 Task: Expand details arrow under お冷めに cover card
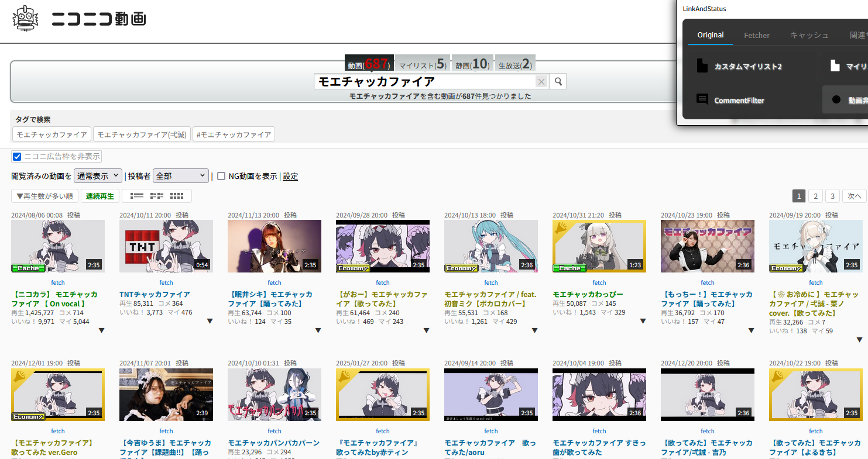(859, 340)
